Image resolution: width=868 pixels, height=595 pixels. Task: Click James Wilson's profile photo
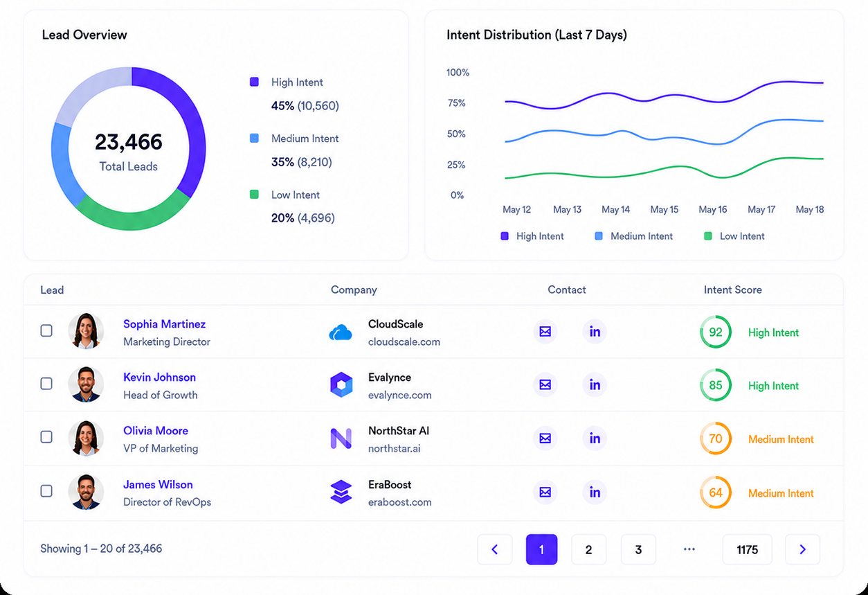(86, 492)
